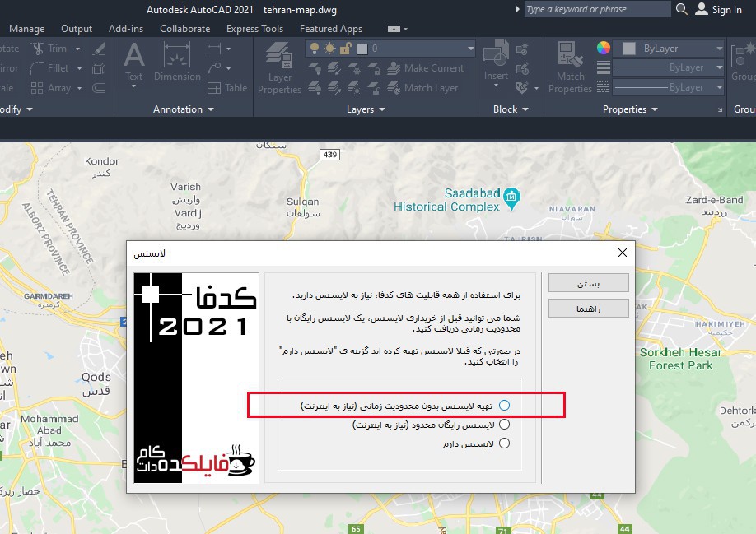Open the Output ribbon tab
Screen dimensions: 756x534
tap(77, 29)
